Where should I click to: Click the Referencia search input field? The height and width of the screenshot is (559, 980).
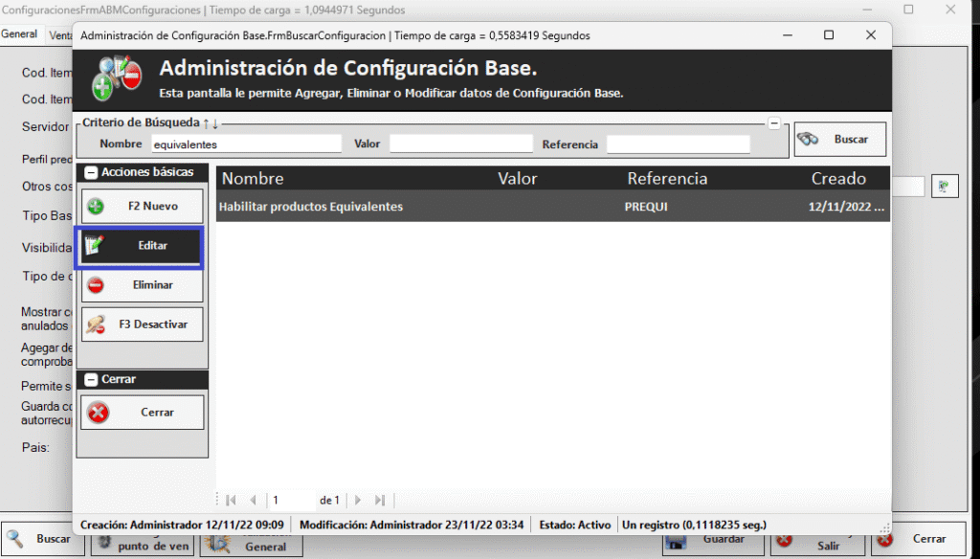pyautogui.click(x=678, y=145)
